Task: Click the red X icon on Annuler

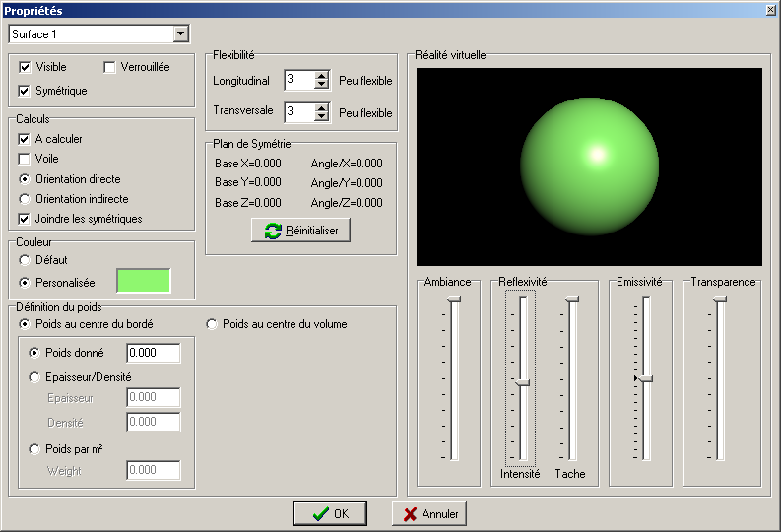Action: (410, 514)
